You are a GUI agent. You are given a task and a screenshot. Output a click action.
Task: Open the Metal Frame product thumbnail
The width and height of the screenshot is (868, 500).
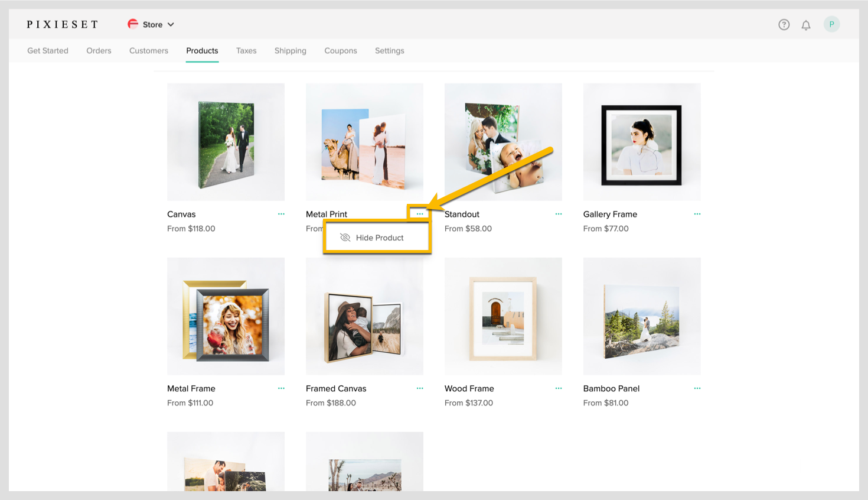(x=226, y=316)
